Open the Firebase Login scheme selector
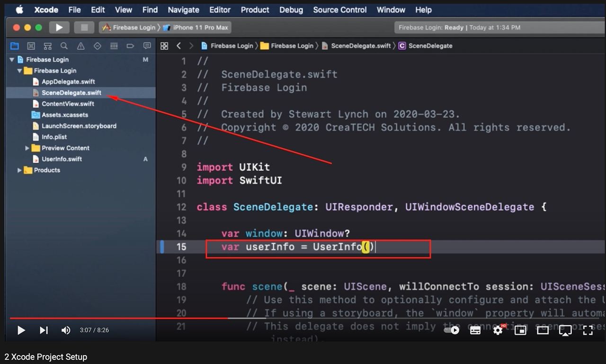Image resolution: width=606 pixels, height=364 pixels. coord(129,27)
